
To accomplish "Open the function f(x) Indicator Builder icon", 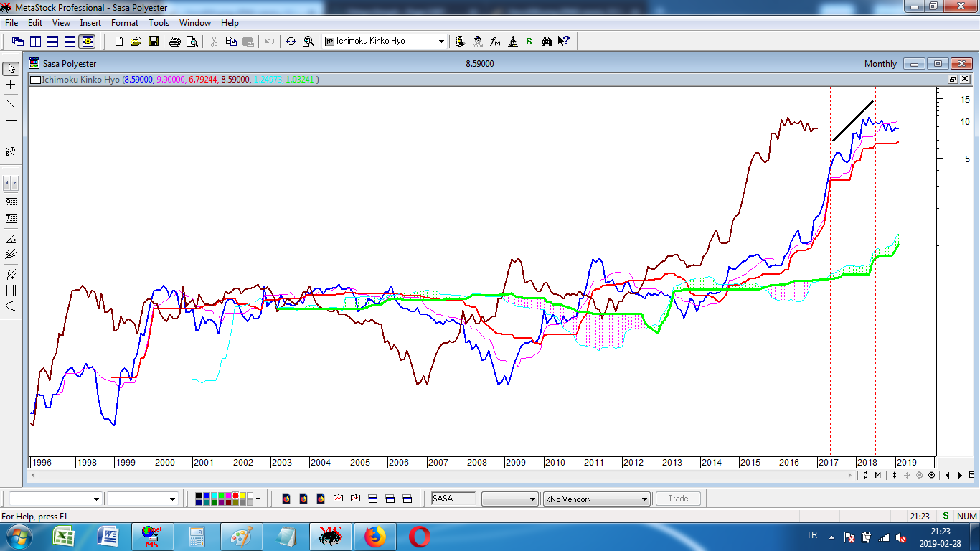I will tap(494, 42).
